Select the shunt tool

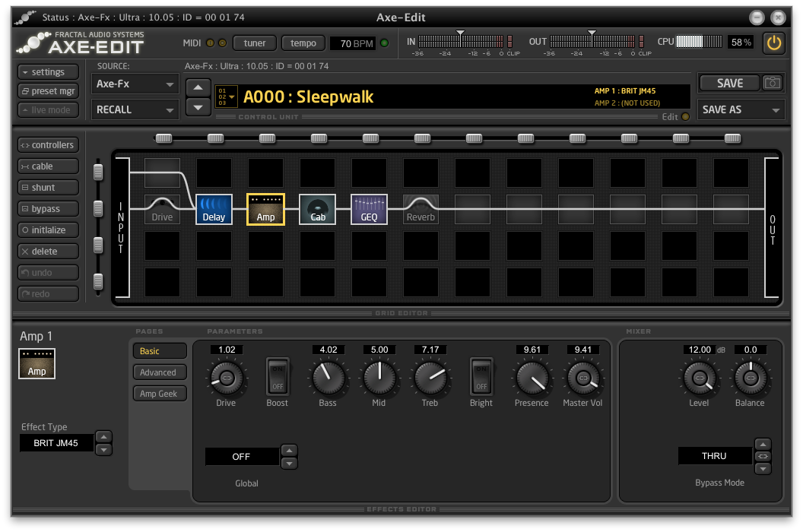pyautogui.click(x=48, y=188)
